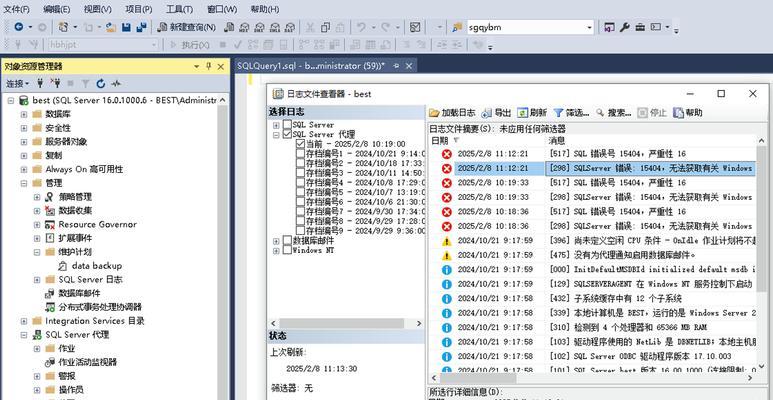Click the Filter funnel icon in log viewer
This screenshot has width=773, height=400.
pyautogui.click(x=559, y=113)
